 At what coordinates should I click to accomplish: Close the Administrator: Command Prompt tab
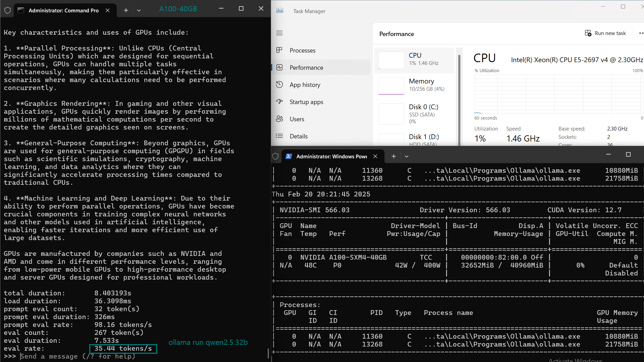click(107, 10)
